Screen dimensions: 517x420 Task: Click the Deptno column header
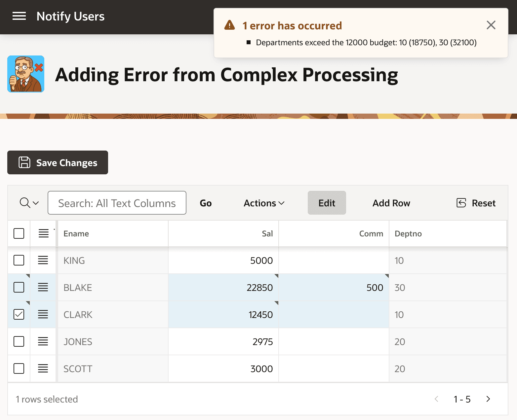point(448,233)
